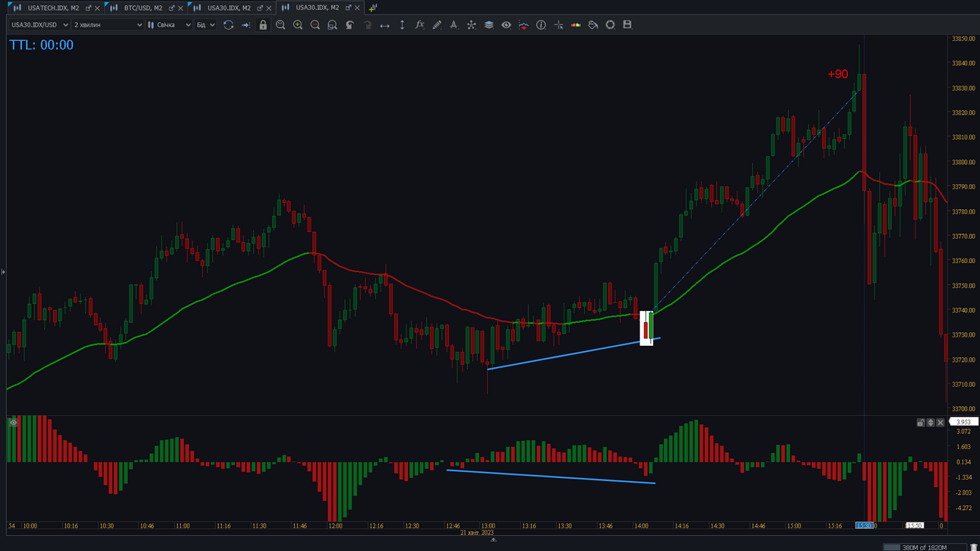
Task: Open the USA30.IDX/USD instrument dropdown
Action: (40, 25)
